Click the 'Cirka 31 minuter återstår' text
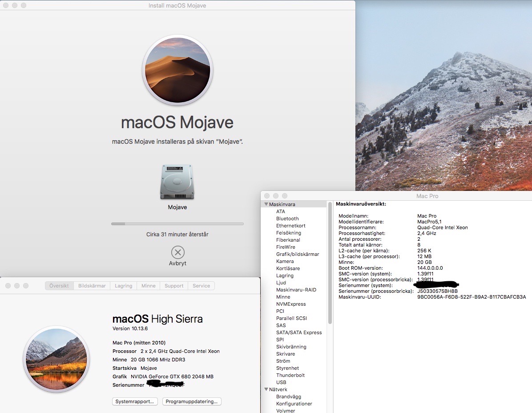 click(177, 235)
